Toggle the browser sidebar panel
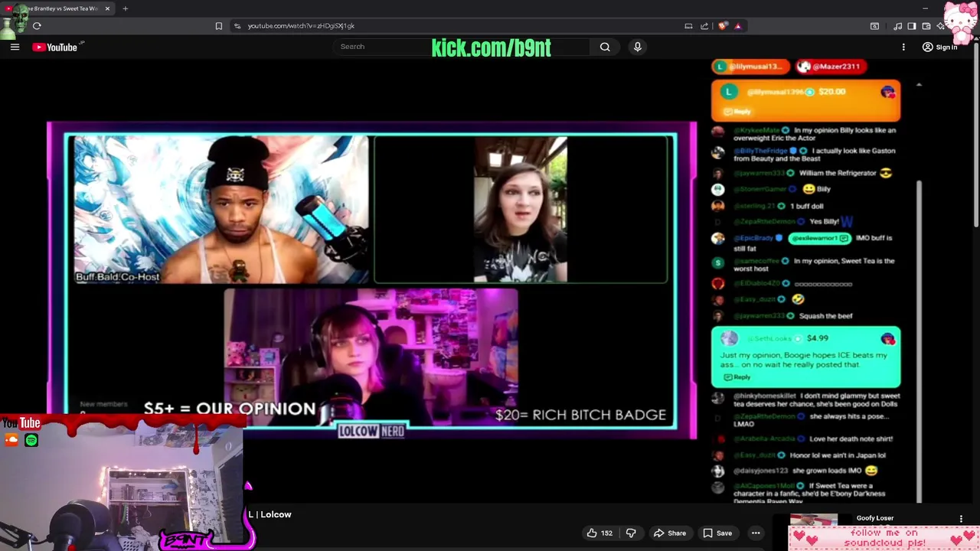This screenshot has width=980, height=551. (x=912, y=26)
